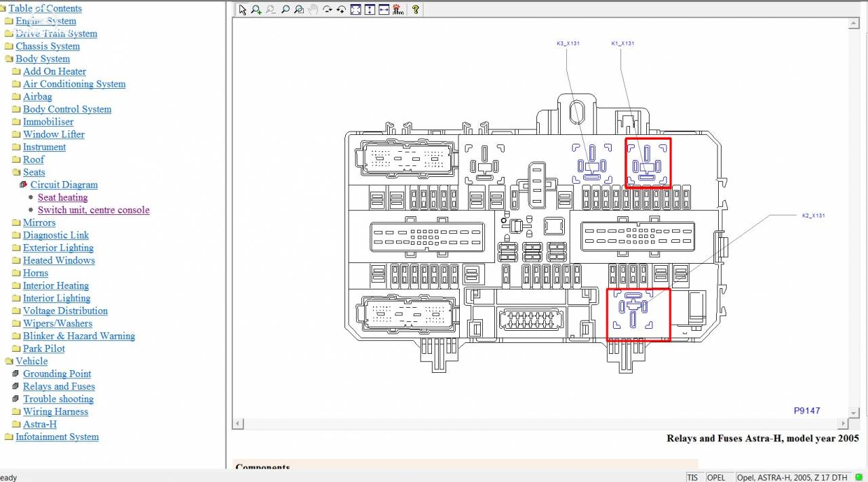Expand the Airbag folder icon
This screenshot has height=482, width=868.
tap(16, 96)
